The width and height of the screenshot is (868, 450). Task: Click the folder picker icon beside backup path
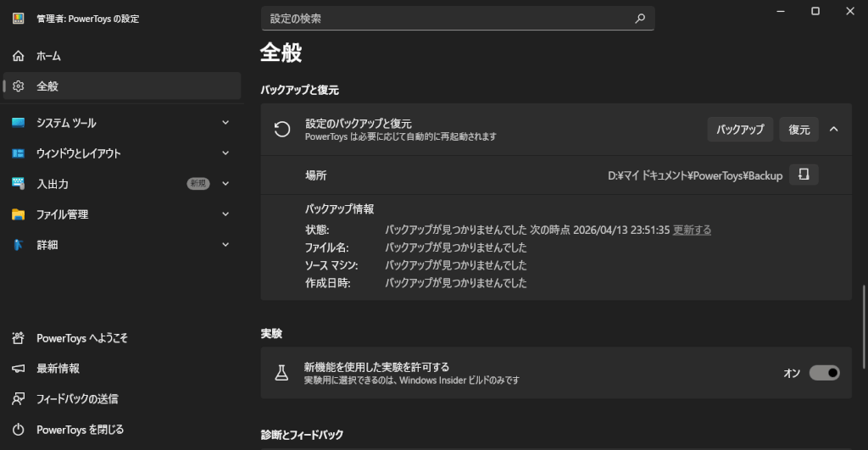[804, 175]
